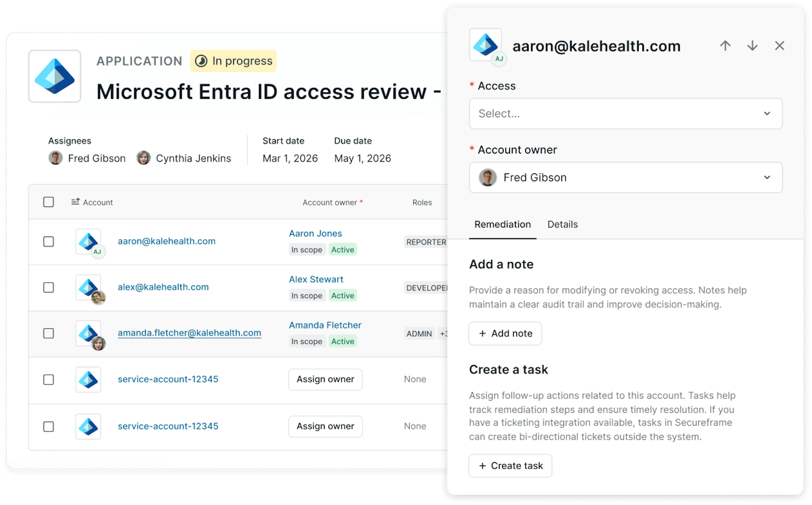
Task: Check the amanda.fletcher@kalehealth.com row checkbox
Action: point(48,333)
